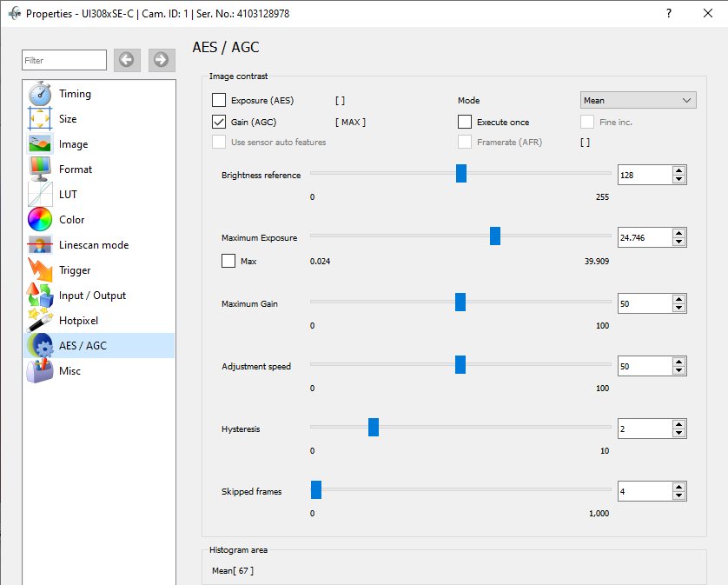
Task: Click the Maximum Exposure slider handle
Action: point(495,236)
